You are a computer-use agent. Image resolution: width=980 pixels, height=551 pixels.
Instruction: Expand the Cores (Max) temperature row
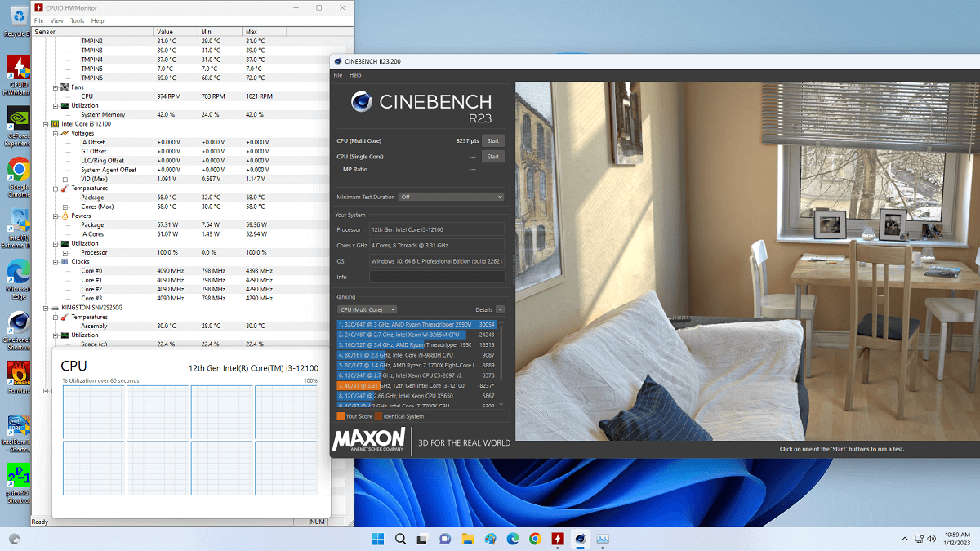[65, 207]
